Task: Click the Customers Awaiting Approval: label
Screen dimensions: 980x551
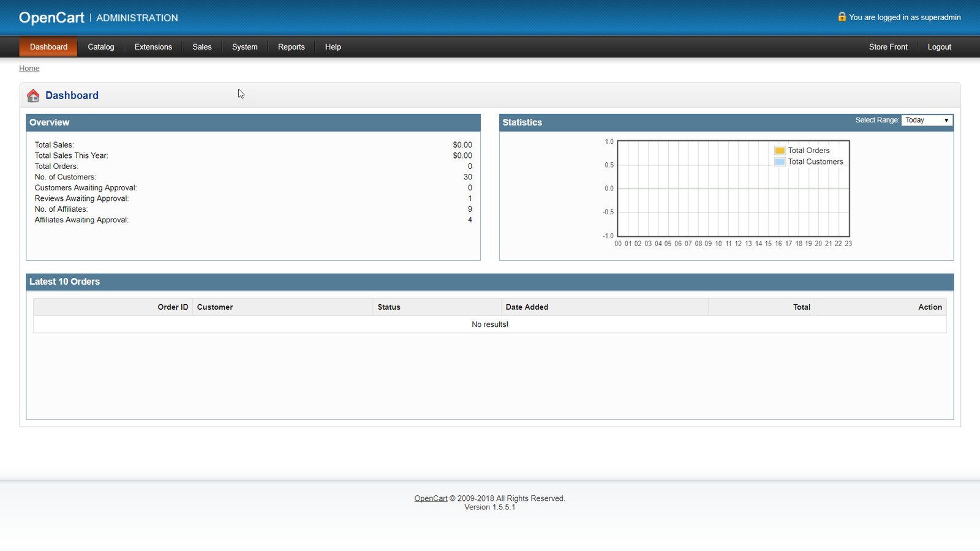Action: [86, 188]
